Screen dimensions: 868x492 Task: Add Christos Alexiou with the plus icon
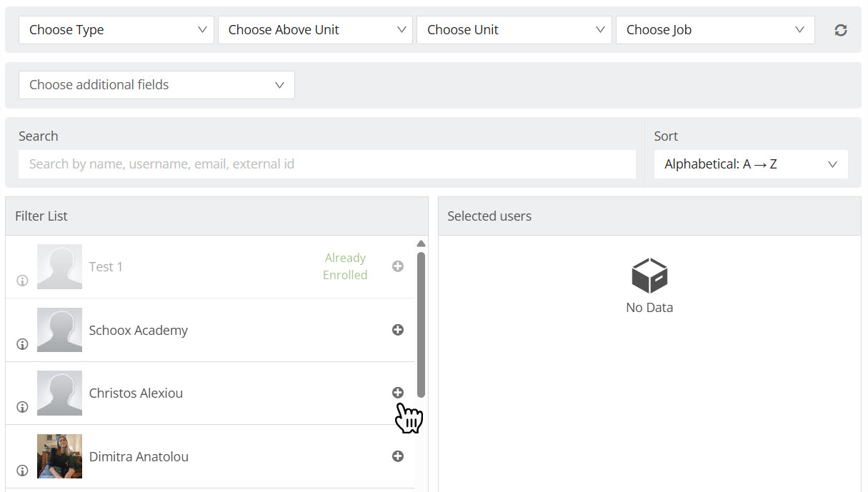click(398, 393)
